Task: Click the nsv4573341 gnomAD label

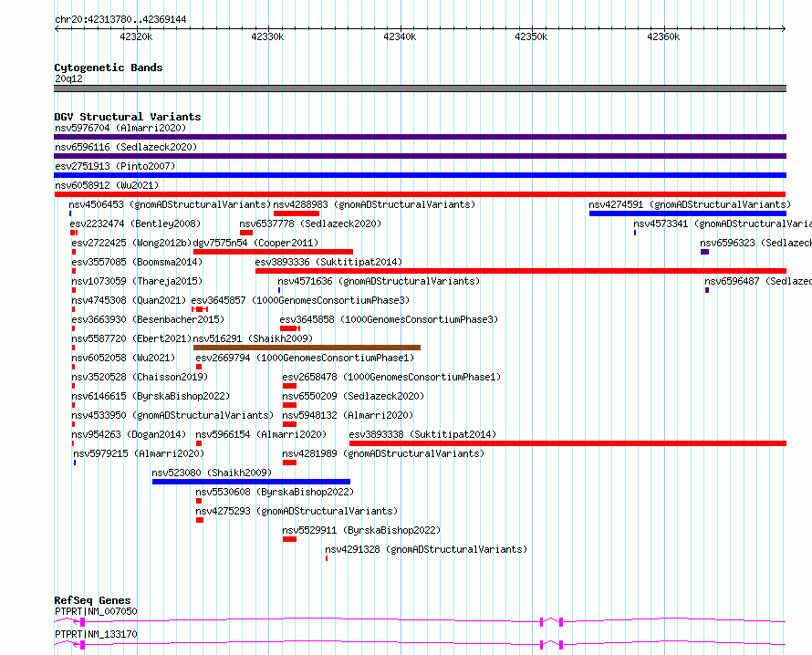Action: point(723,224)
